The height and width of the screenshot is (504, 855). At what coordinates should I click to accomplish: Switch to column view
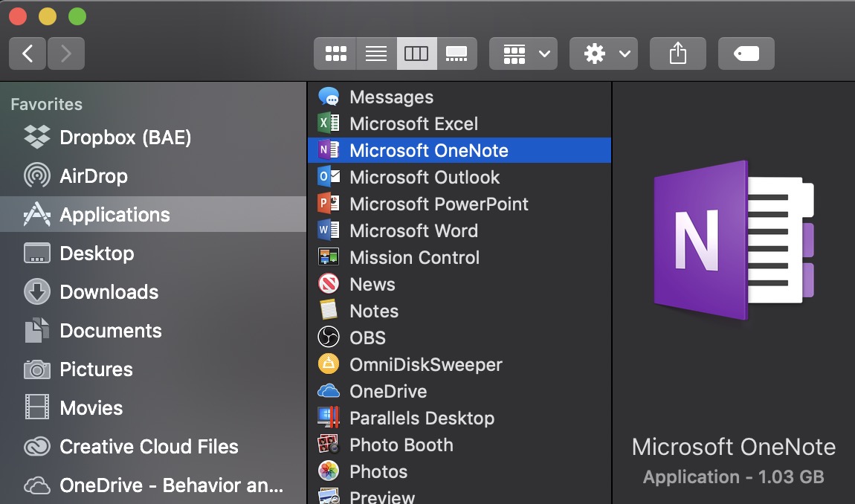coord(416,54)
